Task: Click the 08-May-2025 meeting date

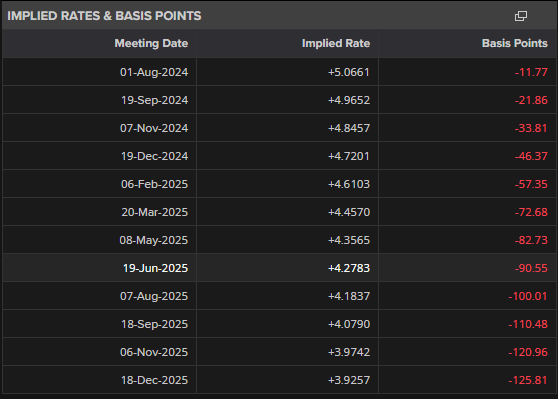Action: coord(153,240)
